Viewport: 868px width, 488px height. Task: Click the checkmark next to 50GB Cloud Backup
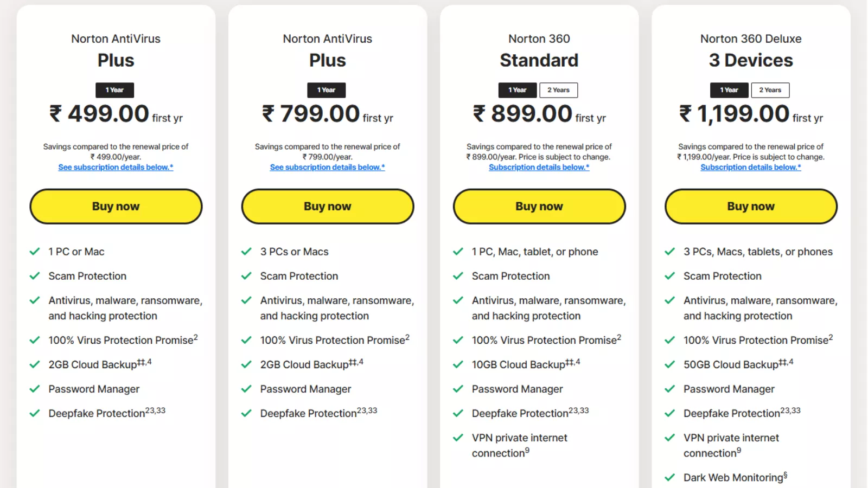click(669, 364)
